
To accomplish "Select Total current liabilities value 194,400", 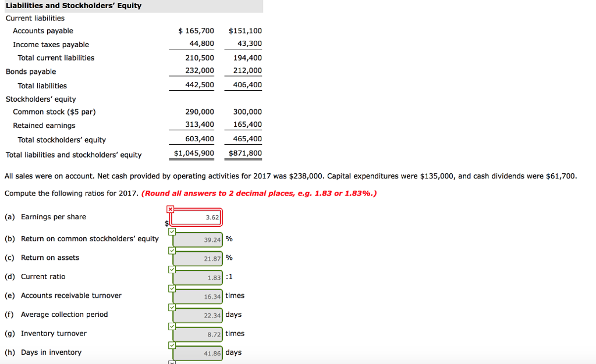I will 247,58.
